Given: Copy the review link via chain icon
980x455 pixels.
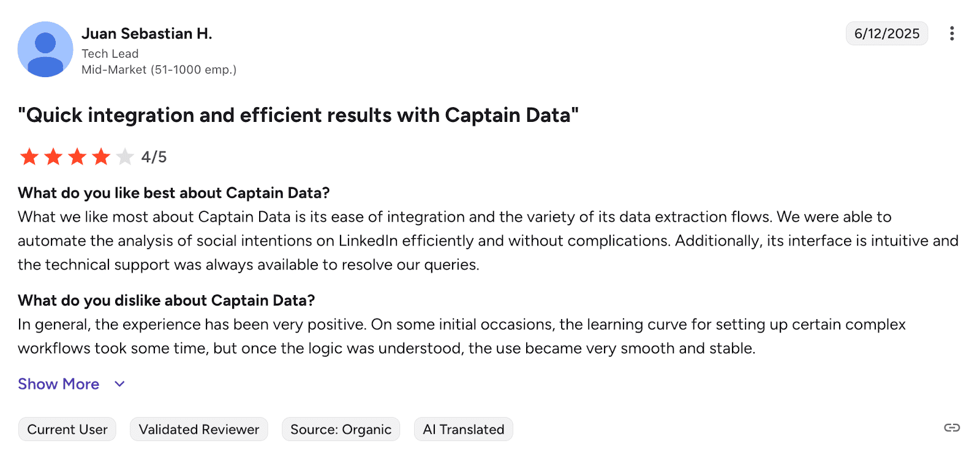Looking at the screenshot, I should pos(951,428).
